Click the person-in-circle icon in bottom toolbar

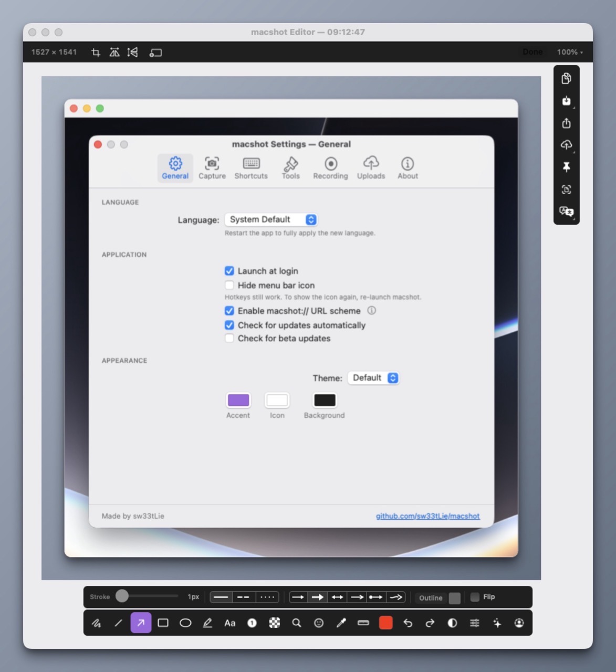519,623
